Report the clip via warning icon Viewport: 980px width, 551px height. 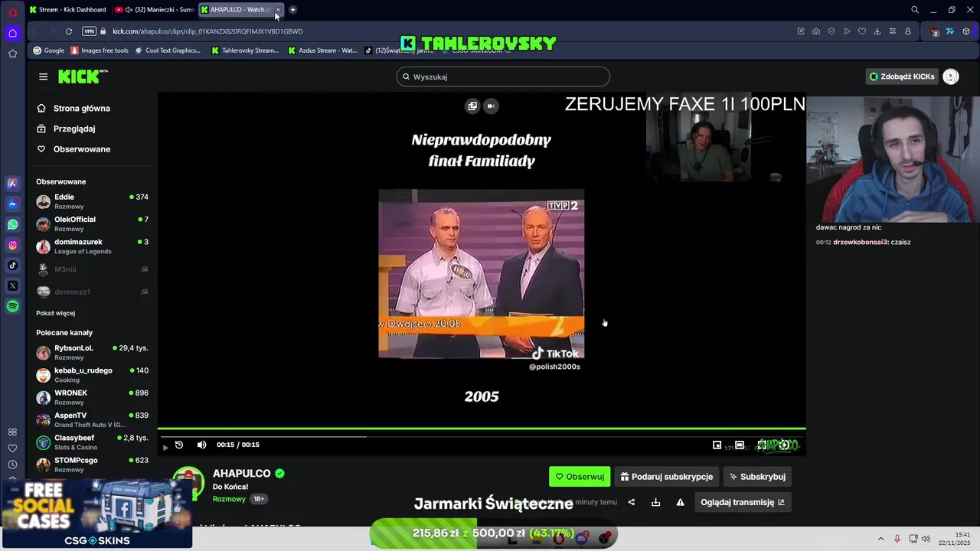click(x=680, y=502)
